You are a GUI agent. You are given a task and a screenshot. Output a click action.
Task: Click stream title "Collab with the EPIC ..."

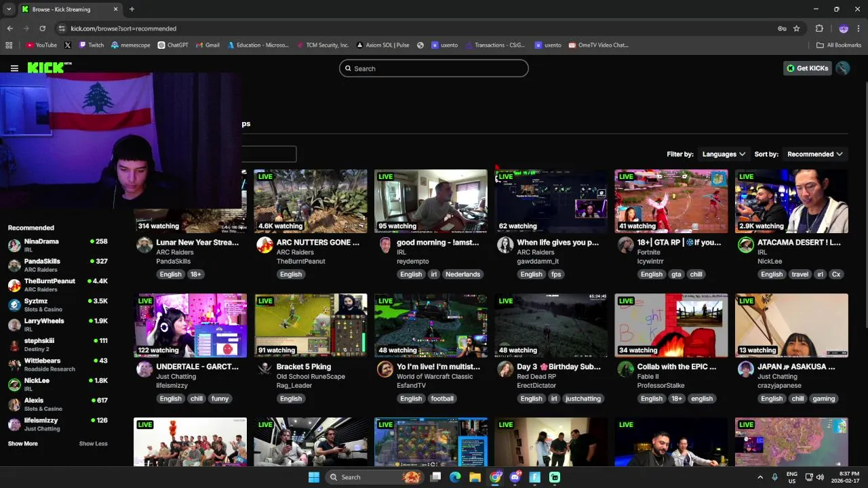[677, 367]
